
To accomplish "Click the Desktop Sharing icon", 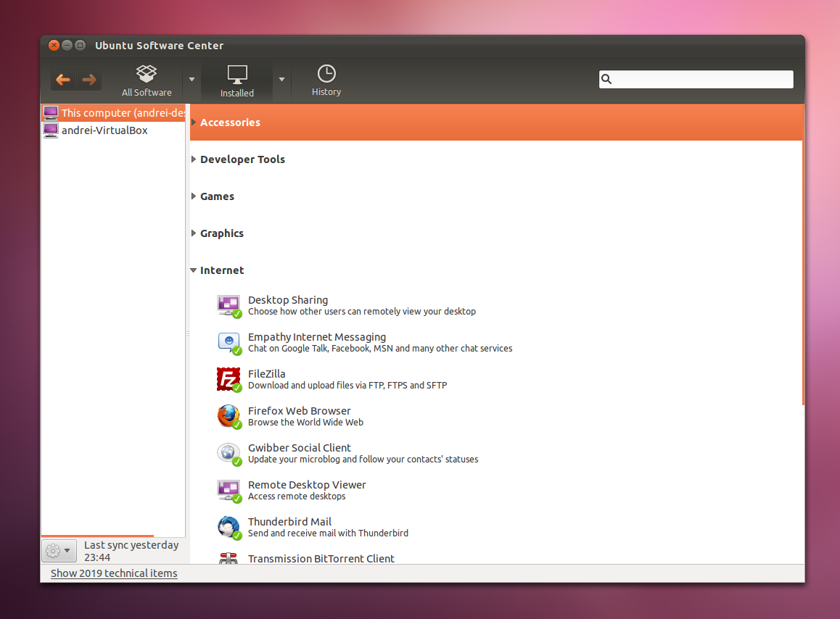I will pos(229,306).
